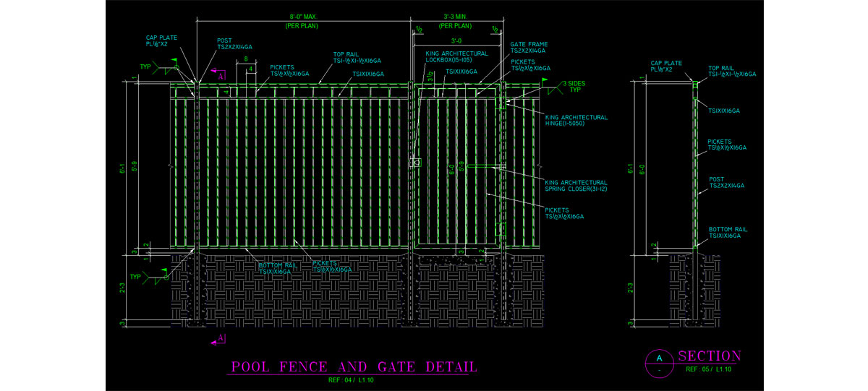Click the lower magenta section cut arrow A
This screenshot has width=868, height=391.
pyautogui.click(x=218, y=338)
